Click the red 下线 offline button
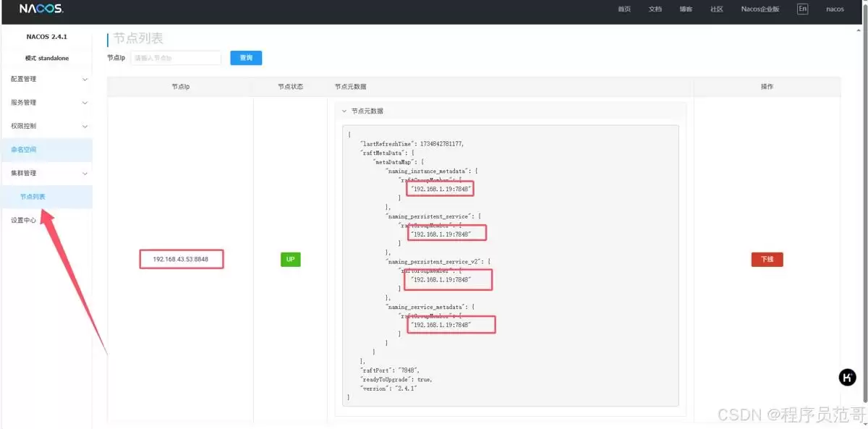The width and height of the screenshot is (868, 429). tap(767, 259)
